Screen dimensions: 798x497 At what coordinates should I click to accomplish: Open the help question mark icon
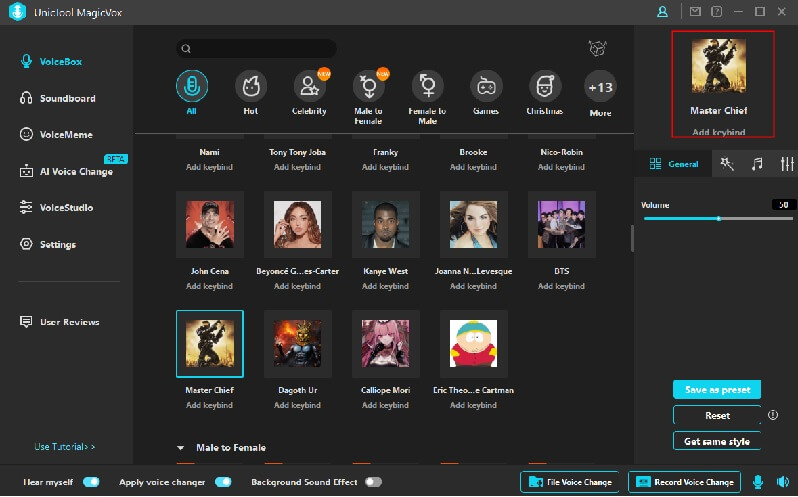(717, 11)
